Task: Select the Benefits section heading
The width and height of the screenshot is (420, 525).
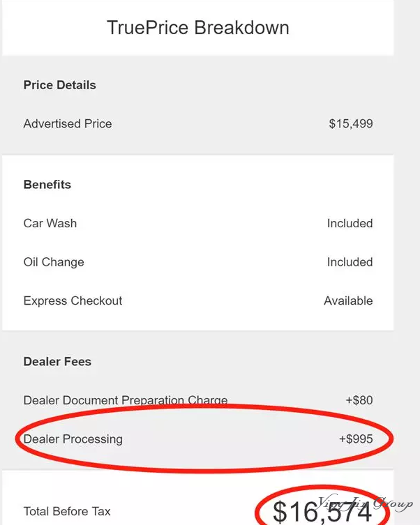Action: (47, 185)
